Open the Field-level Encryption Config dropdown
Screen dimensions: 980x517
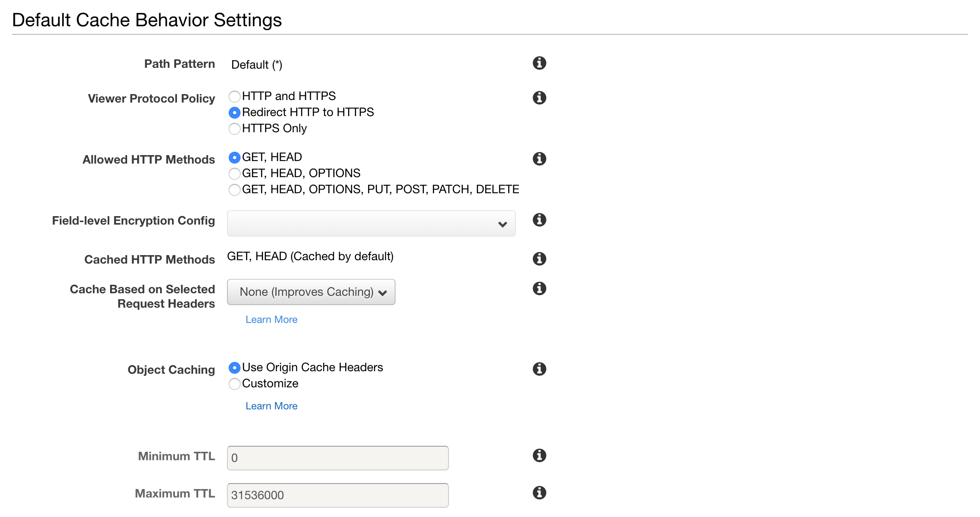371,223
